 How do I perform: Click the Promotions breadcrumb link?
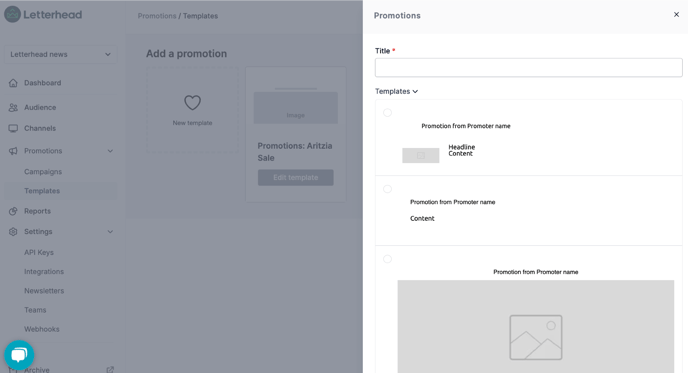[x=157, y=16]
